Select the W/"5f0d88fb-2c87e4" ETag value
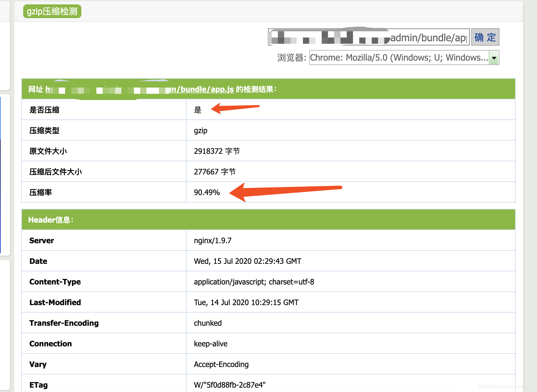 [230, 385]
